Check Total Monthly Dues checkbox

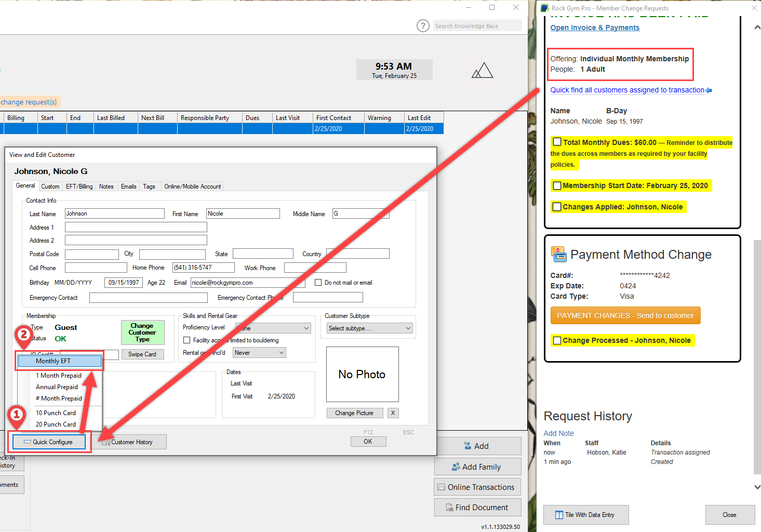tap(557, 142)
